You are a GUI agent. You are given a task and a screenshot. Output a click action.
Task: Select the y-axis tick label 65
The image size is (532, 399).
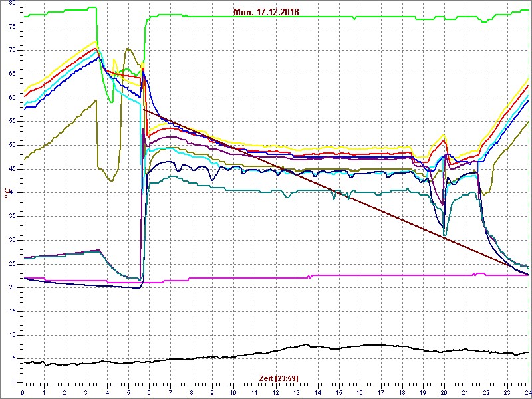coord(11,74)
